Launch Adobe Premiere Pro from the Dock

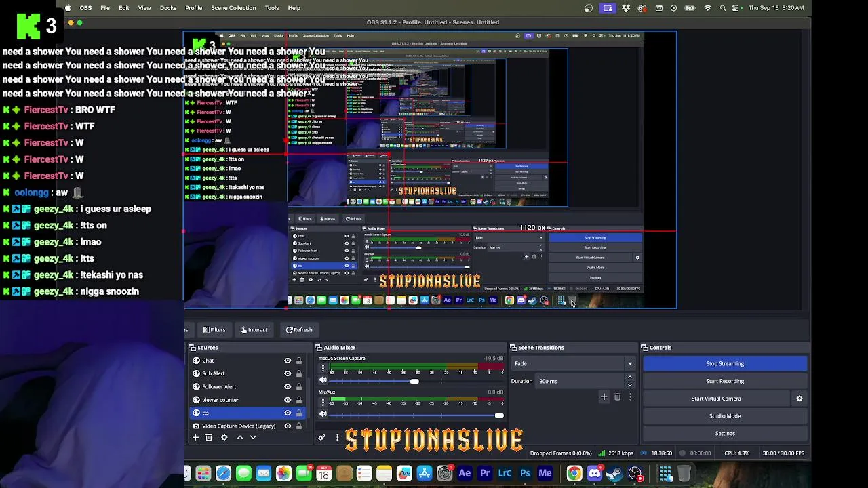(485, 473)
